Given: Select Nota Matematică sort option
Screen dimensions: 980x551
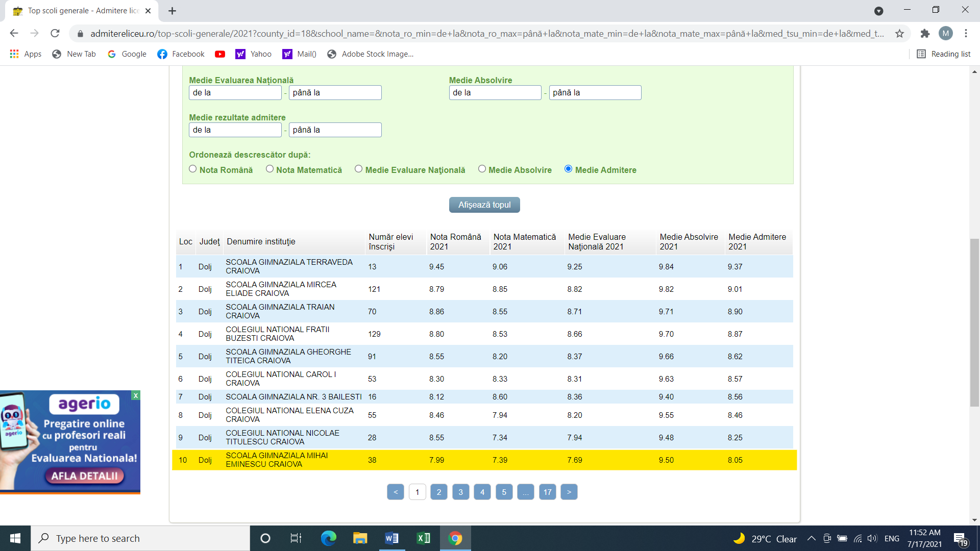Looking at the screenshot, I should (x=269, y=169).
